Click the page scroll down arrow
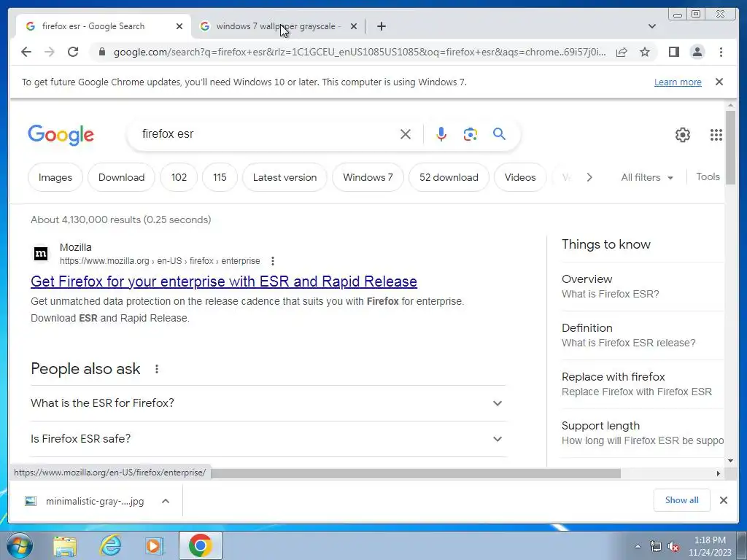The width and height of the screenshot is (747, 560). pos(730,461)
